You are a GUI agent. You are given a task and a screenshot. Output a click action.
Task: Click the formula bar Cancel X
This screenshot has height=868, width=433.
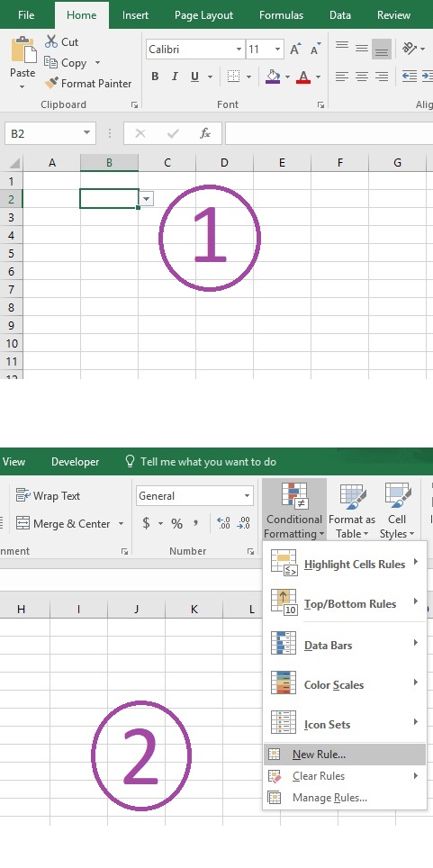140,133
